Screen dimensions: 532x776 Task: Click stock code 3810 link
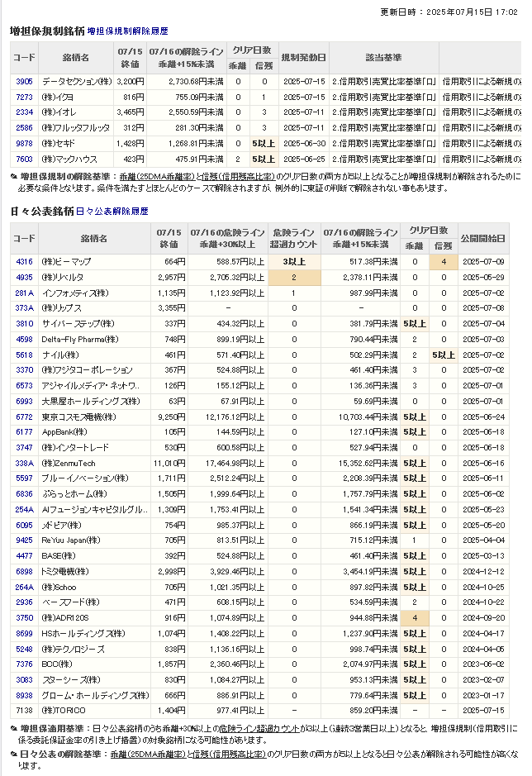pos(24,324)
